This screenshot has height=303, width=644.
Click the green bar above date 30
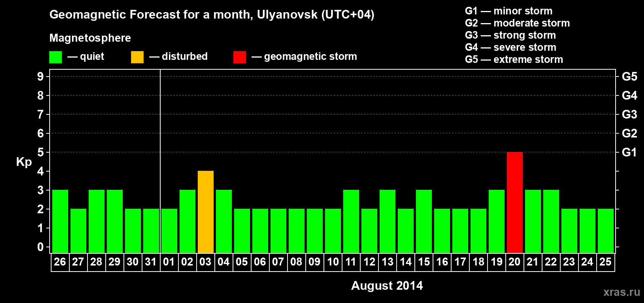(133, 231)
